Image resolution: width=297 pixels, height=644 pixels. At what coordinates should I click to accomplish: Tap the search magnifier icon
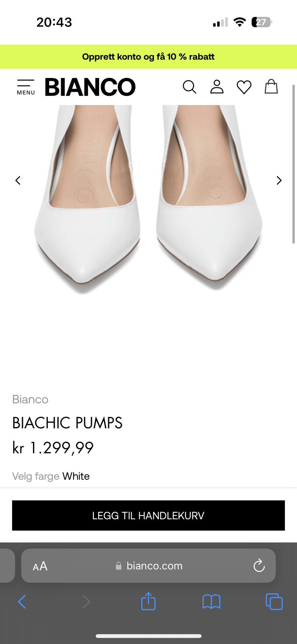point(190,87)
